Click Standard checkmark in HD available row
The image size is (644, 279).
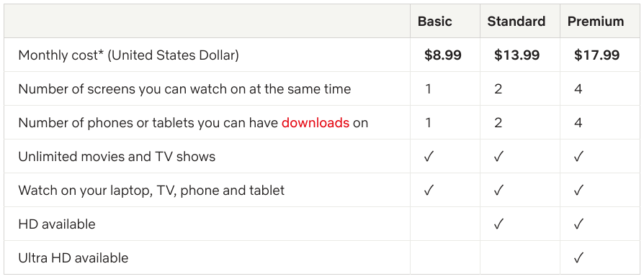[498, 224]
